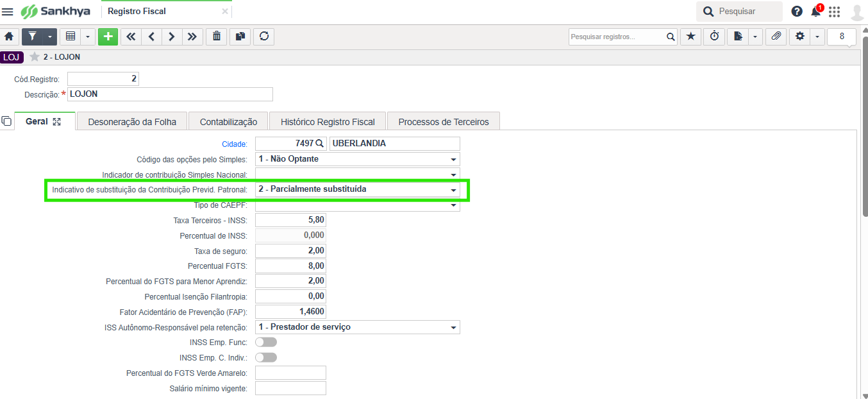Click the Percentual FGTS field
Viewport: 868px width, 399px height.
click(x=290, y=266)
